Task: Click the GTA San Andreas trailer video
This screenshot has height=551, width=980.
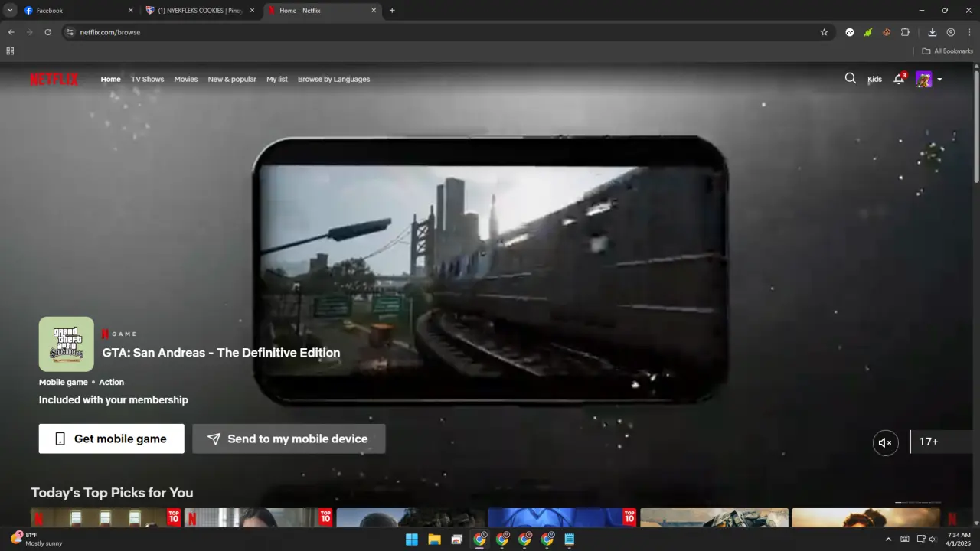Action: (490, 271)
